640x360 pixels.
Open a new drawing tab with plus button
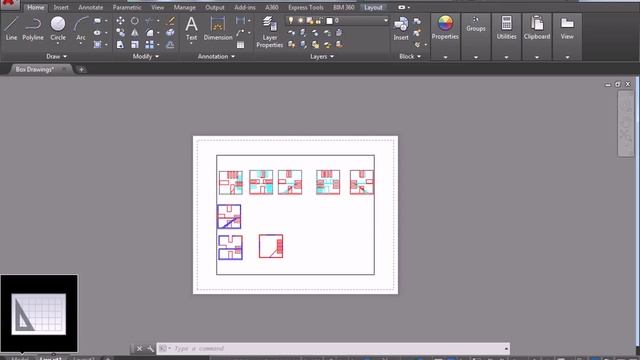[x=81, y=69]
